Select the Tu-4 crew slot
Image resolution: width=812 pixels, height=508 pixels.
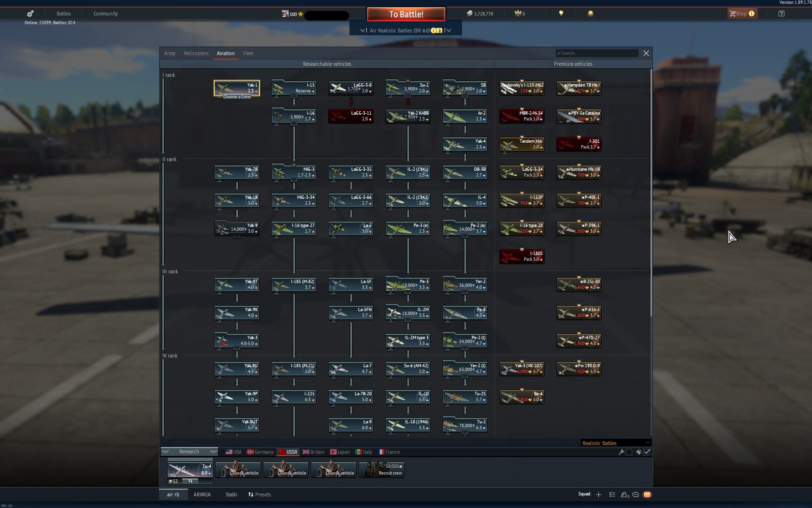(x=190, y=469)
